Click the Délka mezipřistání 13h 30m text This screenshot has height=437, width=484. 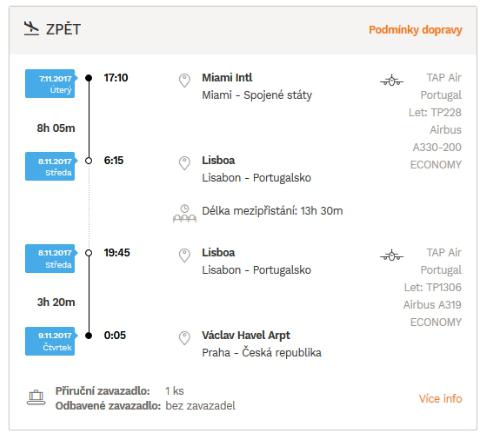[272, 211]
